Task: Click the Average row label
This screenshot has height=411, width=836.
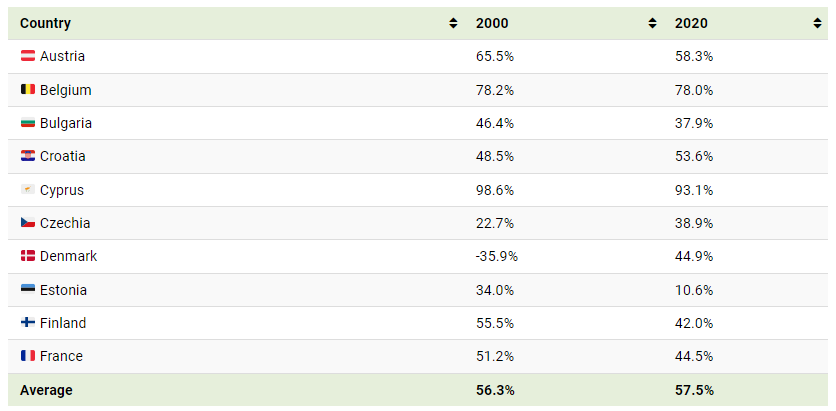Action: [46, 390]
